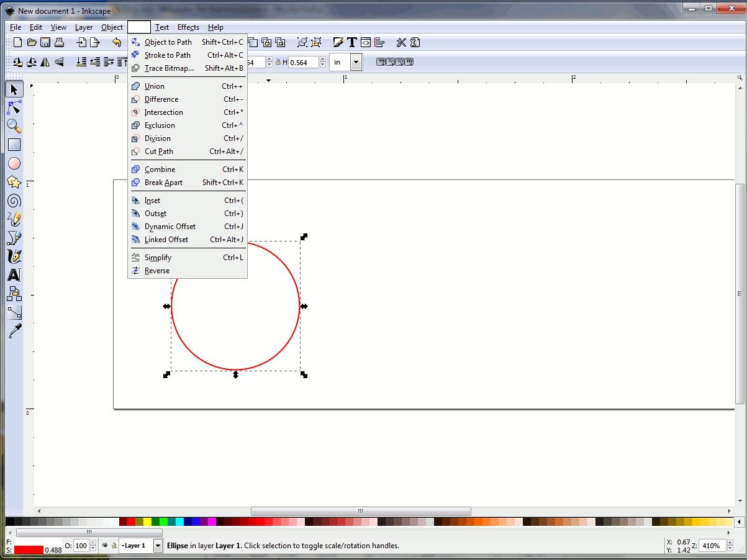The height and width of the screenshot is (560, 747).
Task: Click the opacity O spin arrows
Action: click(x=93, y=546)
